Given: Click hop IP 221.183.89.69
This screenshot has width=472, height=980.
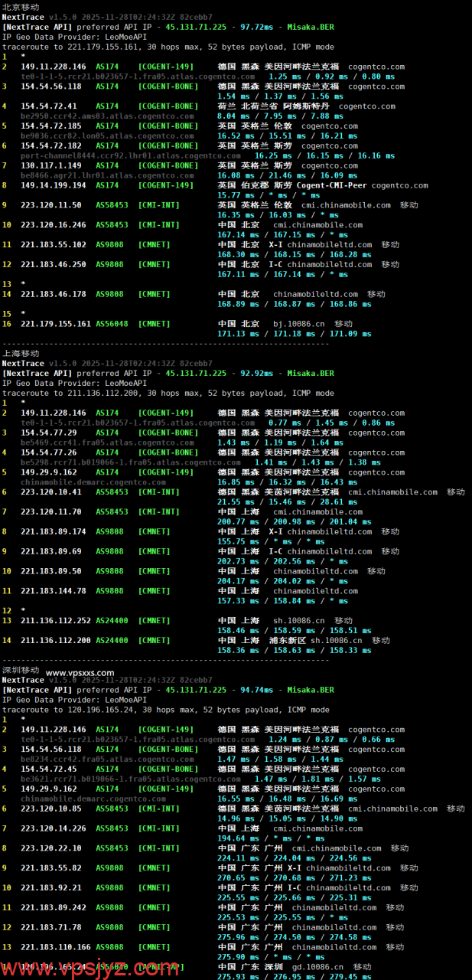Looking at the screenshot, I should [51, 551].
